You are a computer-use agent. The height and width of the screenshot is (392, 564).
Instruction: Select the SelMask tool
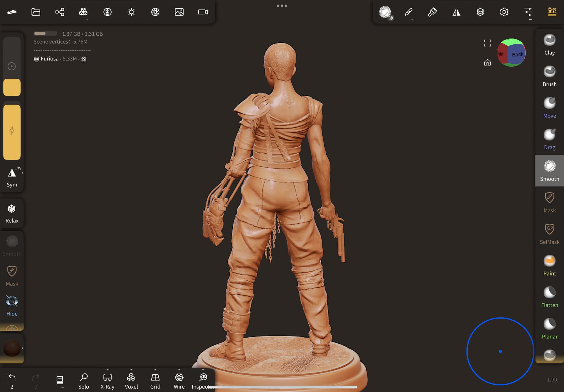(x=550, y=234)
